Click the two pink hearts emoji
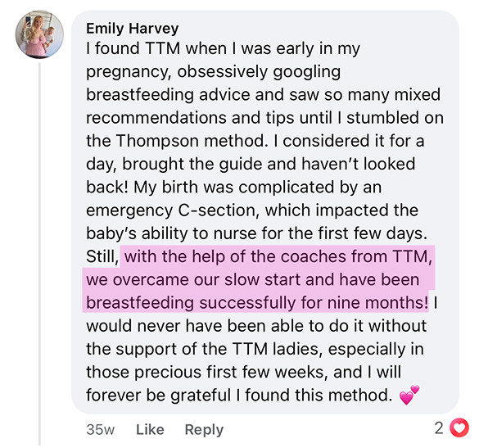The width and height of the screenshot is (479, 448). 409,395
